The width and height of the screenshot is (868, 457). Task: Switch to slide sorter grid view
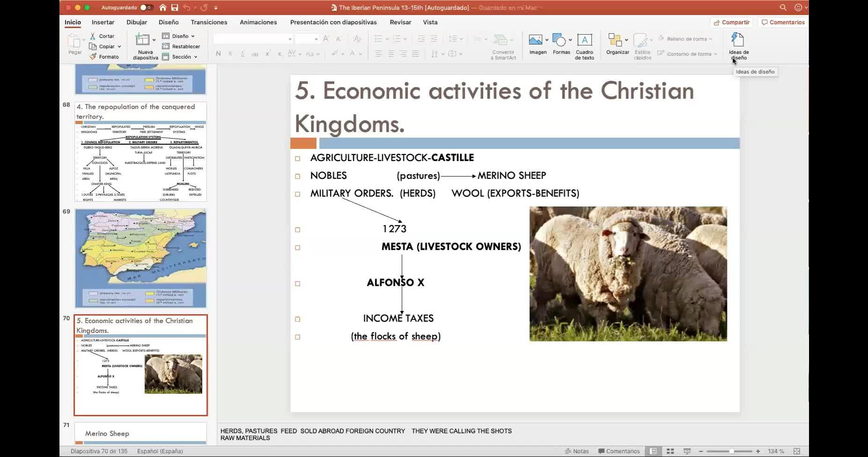(x=670, y=451)
